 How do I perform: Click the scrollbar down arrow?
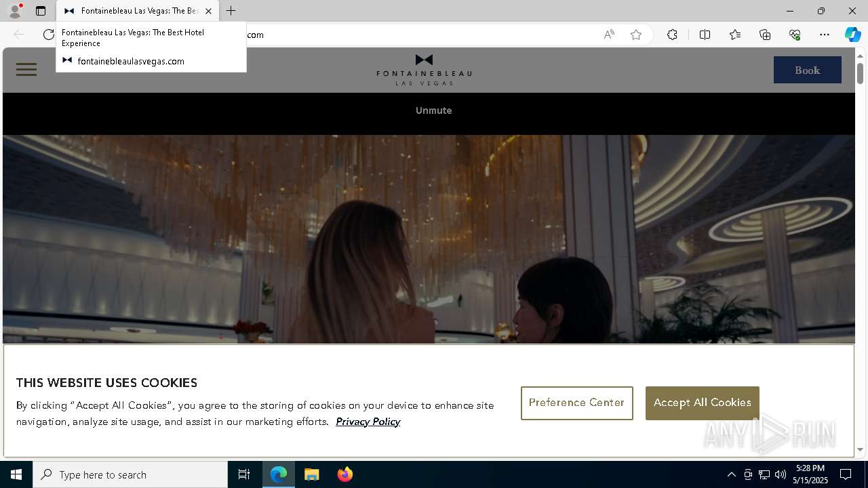[x=860, y=449]
